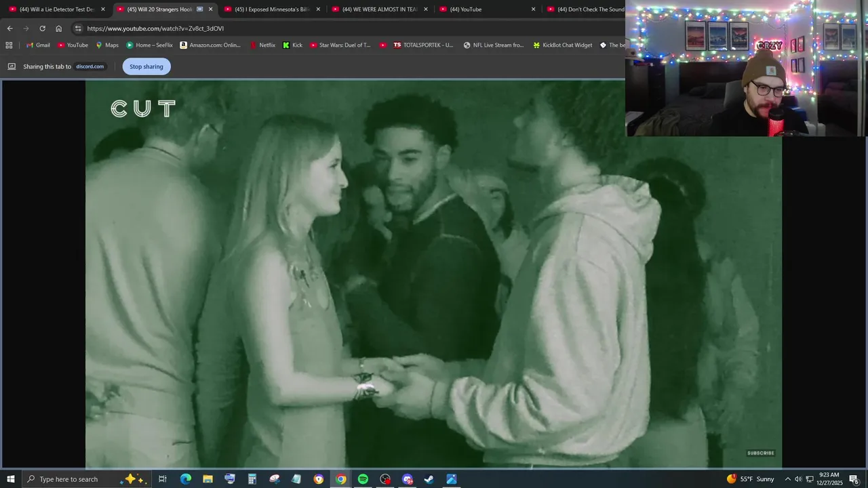Close the Will 20 Strangers tab
This screenshot has height=488, width=868.
[211, 9]
